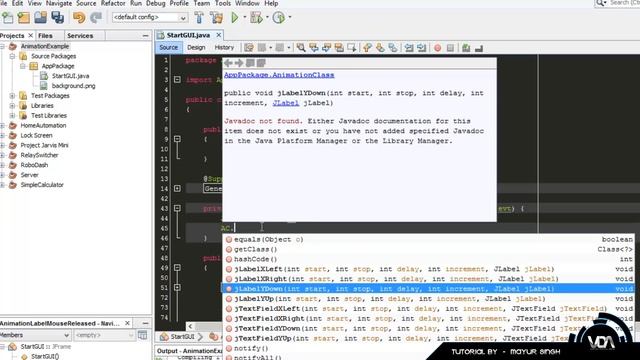Screen dimensions: 640x360
Task: Select background.png in the Projects tree
Action: [73, 86]
